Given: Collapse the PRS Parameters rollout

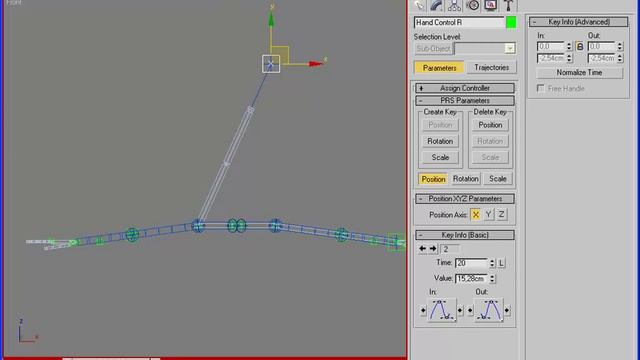Looking at the screenshot, I should pyautogui.click(x=464, y=100).
